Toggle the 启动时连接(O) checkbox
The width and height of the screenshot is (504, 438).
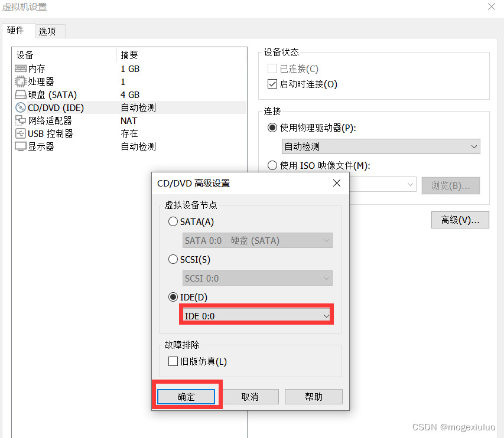pos(272,83)
